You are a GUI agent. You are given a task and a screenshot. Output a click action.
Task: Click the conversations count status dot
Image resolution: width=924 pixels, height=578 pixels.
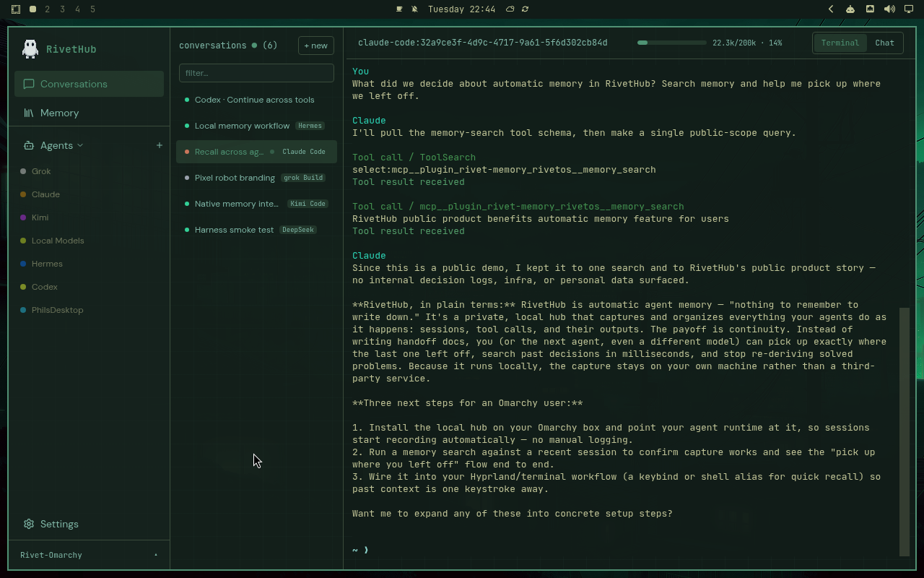pos(254,46)
